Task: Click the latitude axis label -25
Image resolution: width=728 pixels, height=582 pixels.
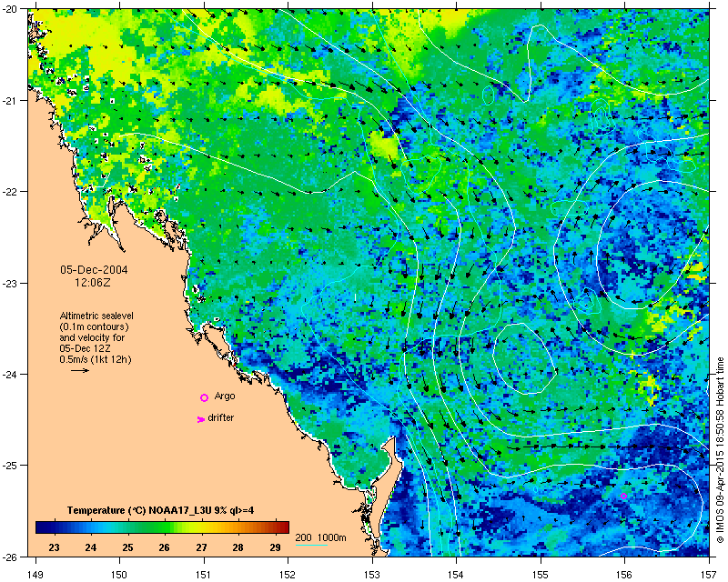Action: tap(10, 466)
